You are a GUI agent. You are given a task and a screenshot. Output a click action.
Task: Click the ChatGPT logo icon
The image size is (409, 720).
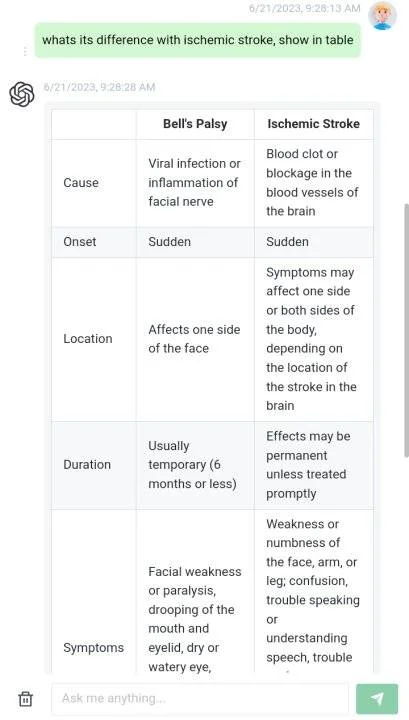click(22, 94)
